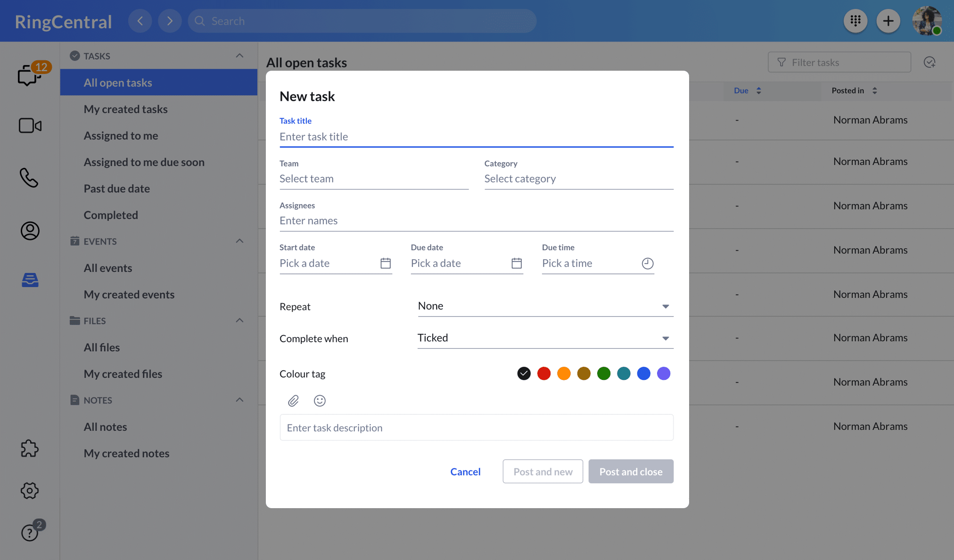The height and width of the screenshot is (560, 954).
Task: Click the attachment paperclip icon
Action: (293, 401)
